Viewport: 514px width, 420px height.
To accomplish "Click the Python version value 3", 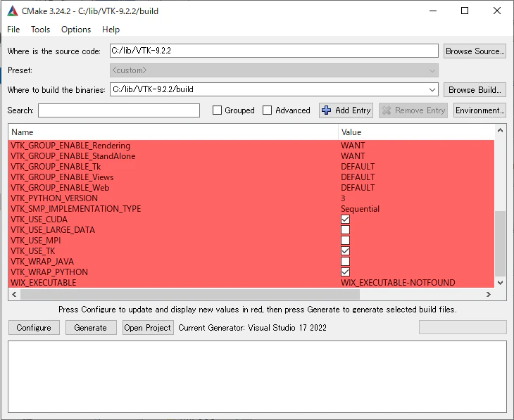I will (343, 198).
